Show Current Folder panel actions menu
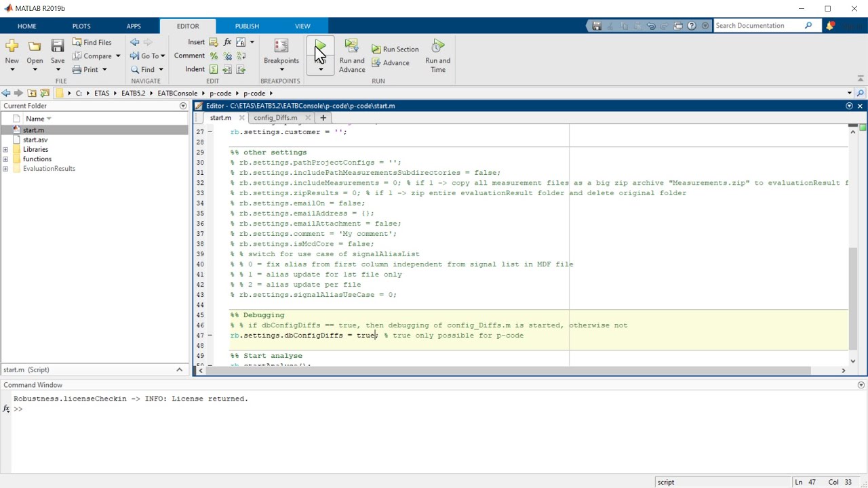This screenshot has height=488, width=868. click(x=182, y=106)
